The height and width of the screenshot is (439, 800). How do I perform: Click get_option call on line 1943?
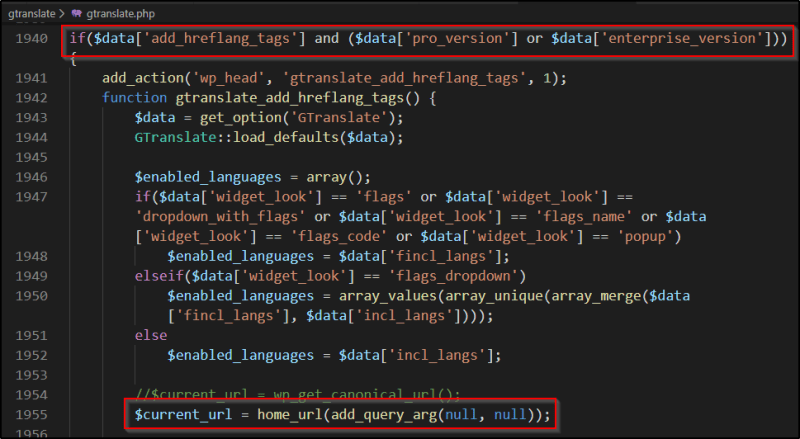(241, 118)
